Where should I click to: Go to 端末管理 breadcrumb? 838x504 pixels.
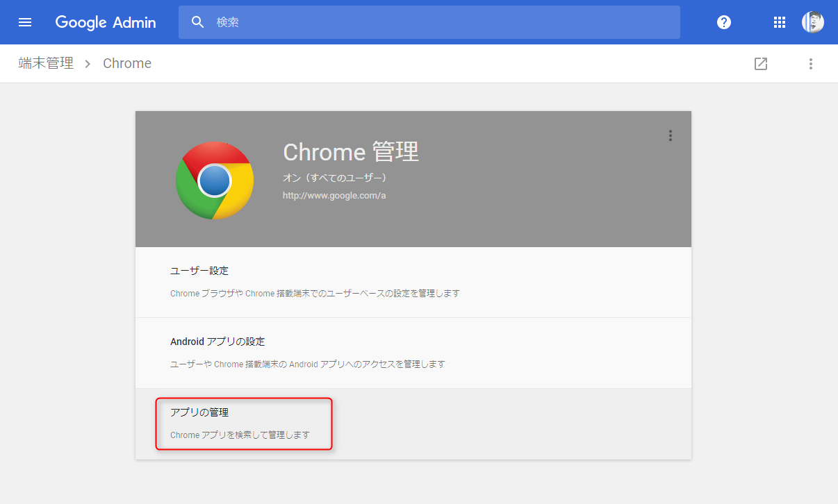46,63
